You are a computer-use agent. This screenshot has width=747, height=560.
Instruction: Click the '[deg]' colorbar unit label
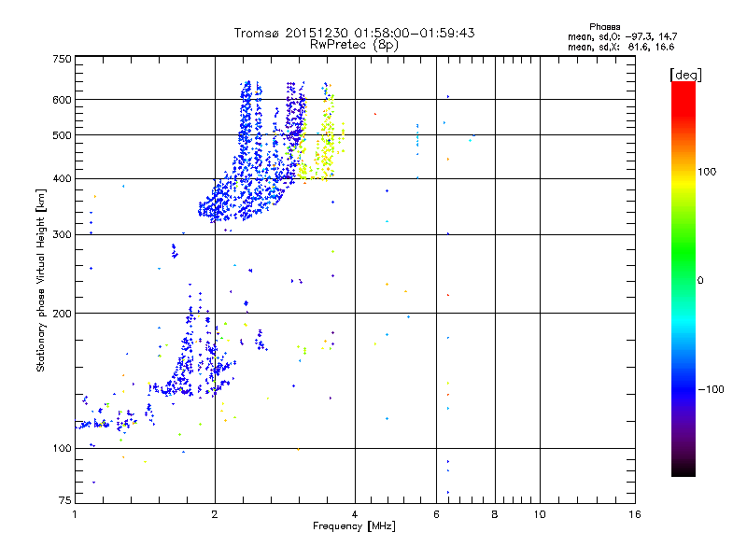coord(685,75)
